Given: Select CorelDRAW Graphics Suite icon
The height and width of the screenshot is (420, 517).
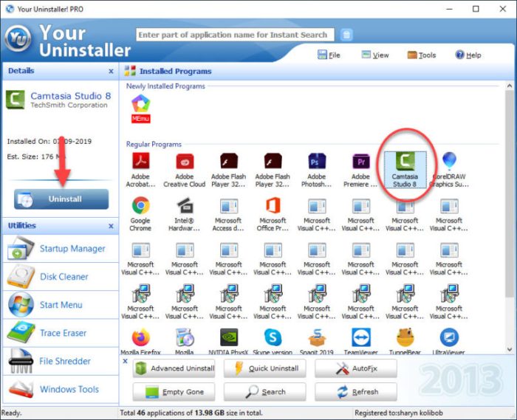Looking at the screenshot, I should pos(449,170).
